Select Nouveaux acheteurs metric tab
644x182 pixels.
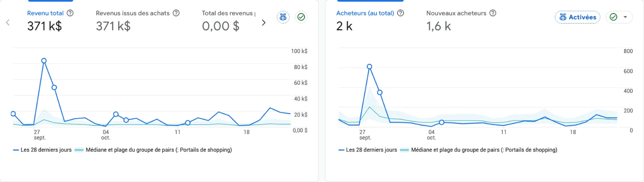coord(461,20)
